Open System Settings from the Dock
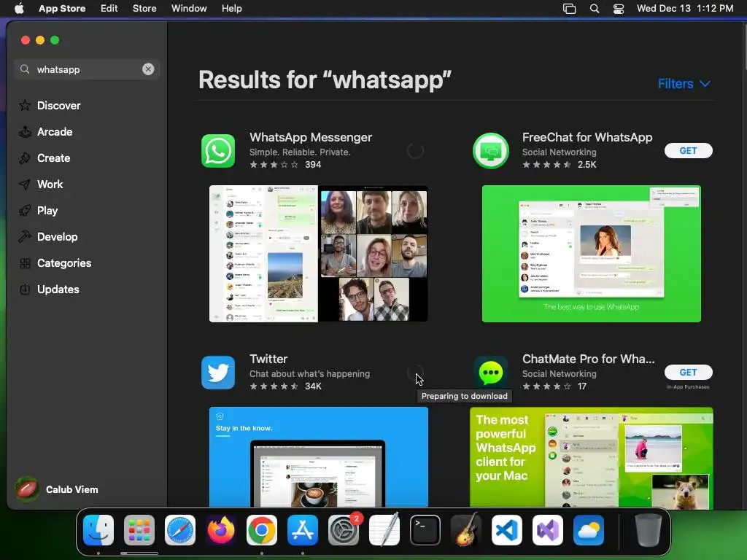The width and height of the screenshot is (747, 560). click(344, 530)
